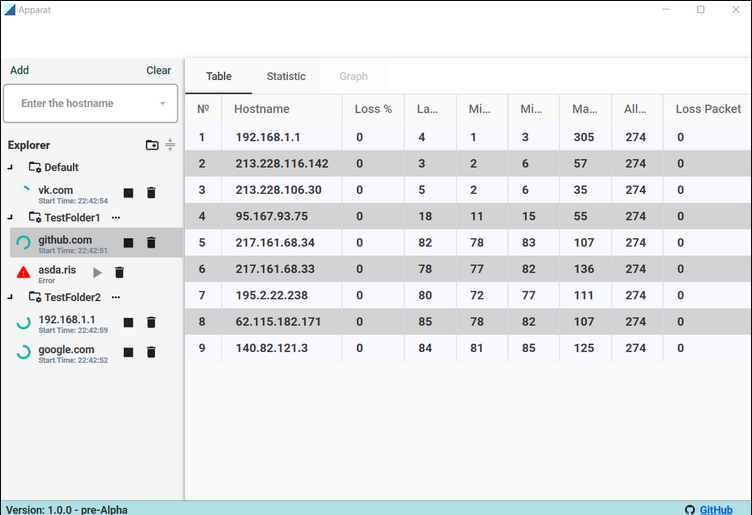
Task: Add a new folder in Explorer
Action: pos(152,145)
